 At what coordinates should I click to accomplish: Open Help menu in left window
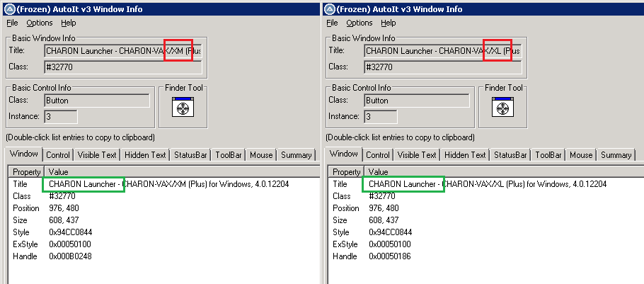[x=69, y=23]
